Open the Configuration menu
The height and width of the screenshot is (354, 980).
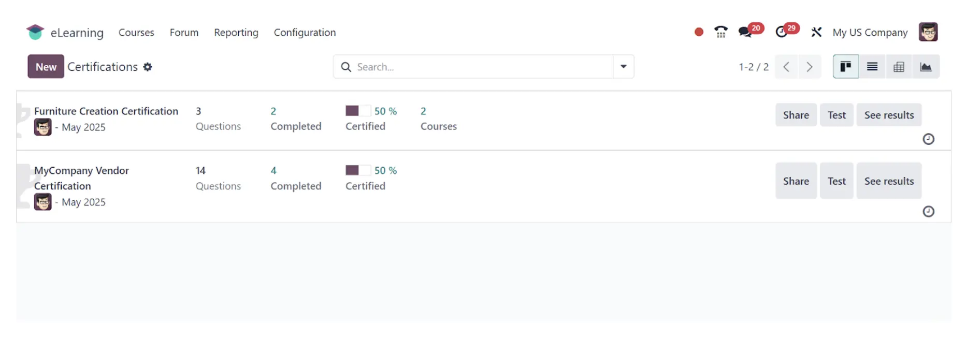pos(305,33)
